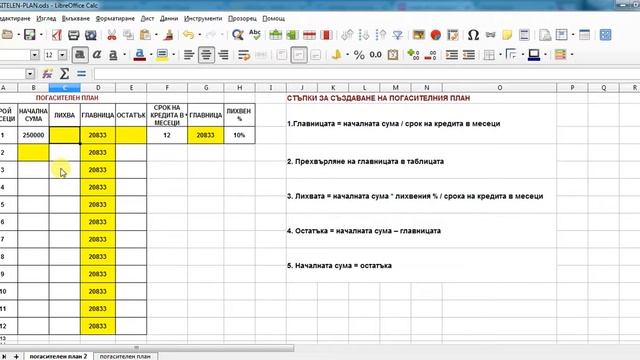The width and height of the screenshot is (640, 360).
Task: Apply the yellow background color swatch
Action: click(162, 55)
